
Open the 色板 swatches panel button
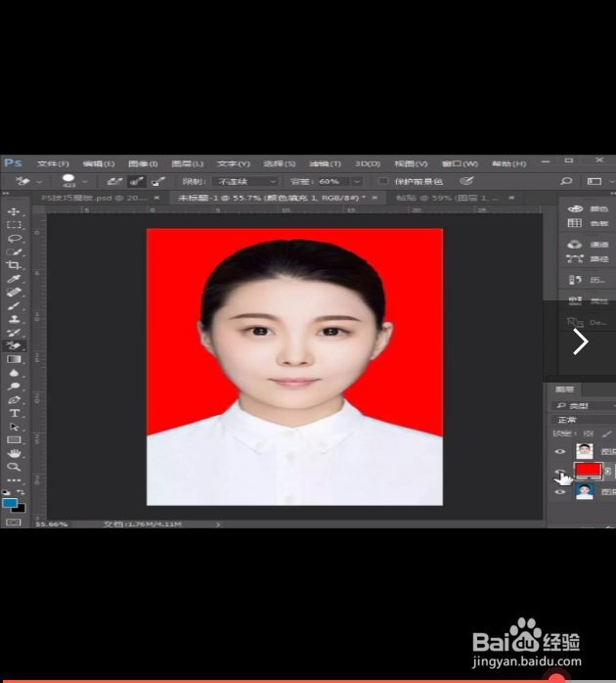(588, 223)
